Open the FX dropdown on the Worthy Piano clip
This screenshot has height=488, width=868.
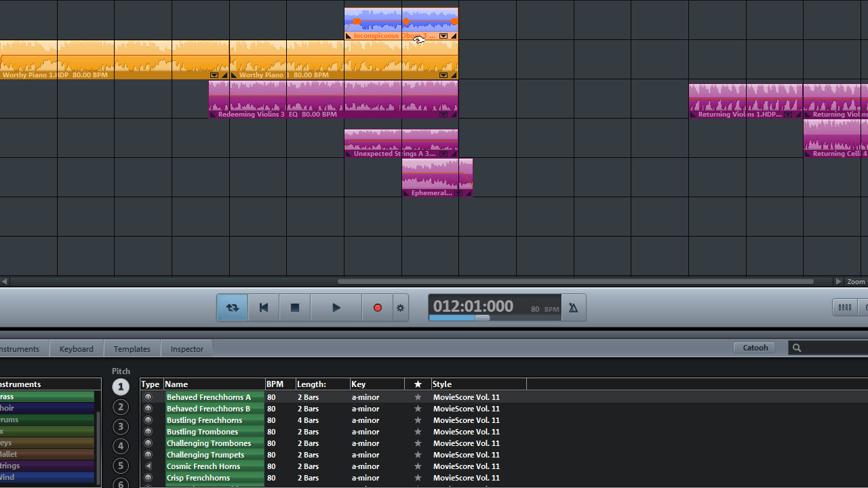pyautogui.click(x=443, y=75)
